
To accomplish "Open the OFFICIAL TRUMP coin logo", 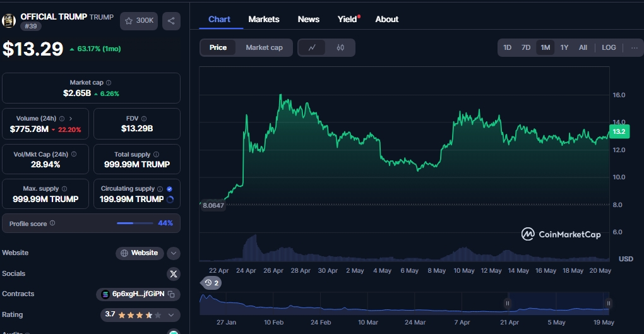I will click(x=9, y=21).
